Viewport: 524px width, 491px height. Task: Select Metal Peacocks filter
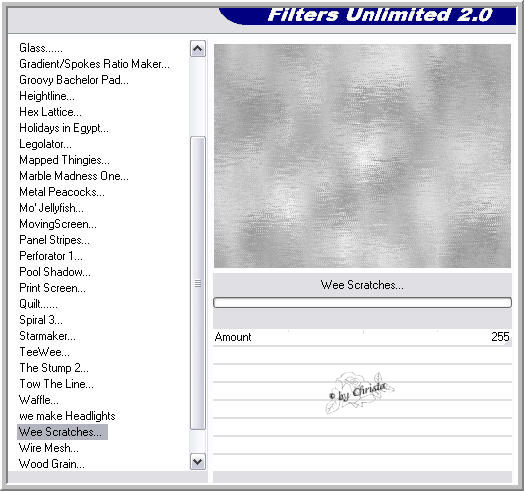[62, 192]
